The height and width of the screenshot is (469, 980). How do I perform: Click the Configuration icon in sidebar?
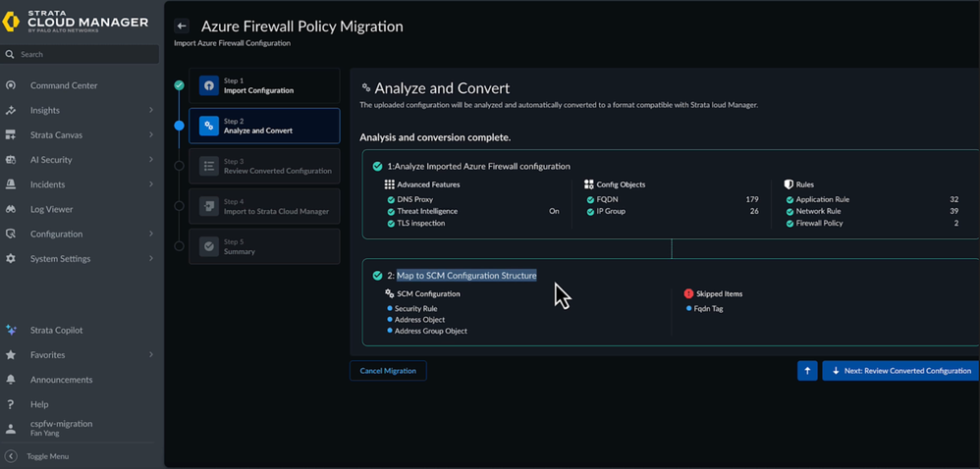(11, 234)
